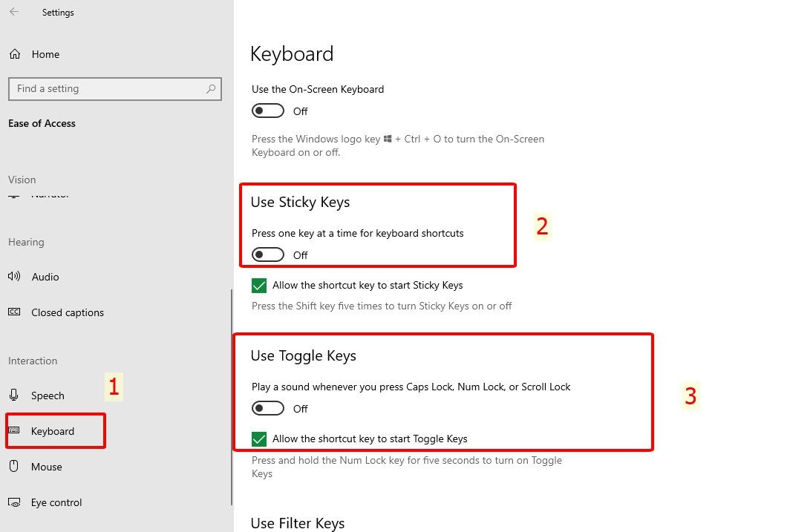Open the Eye control label
The height and width of the screenshot is (532, 790).
[56, 503]
